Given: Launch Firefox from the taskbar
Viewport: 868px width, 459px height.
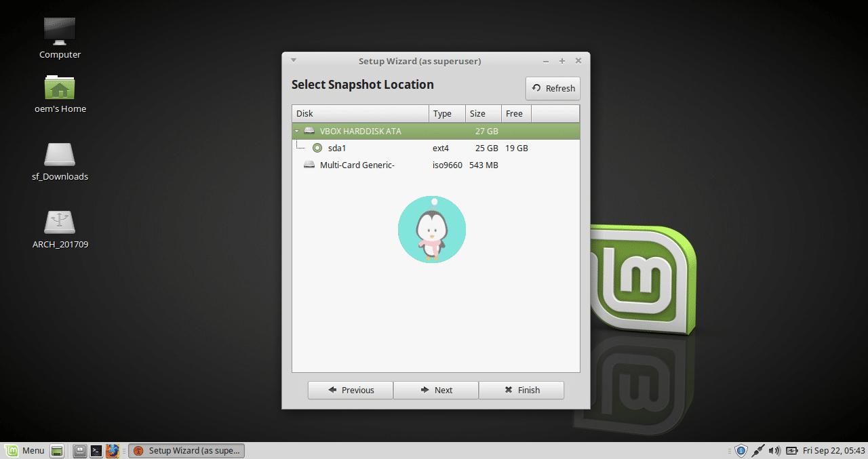Looking at the screenshot, I should pyautogui.click(x=112, y=450).
